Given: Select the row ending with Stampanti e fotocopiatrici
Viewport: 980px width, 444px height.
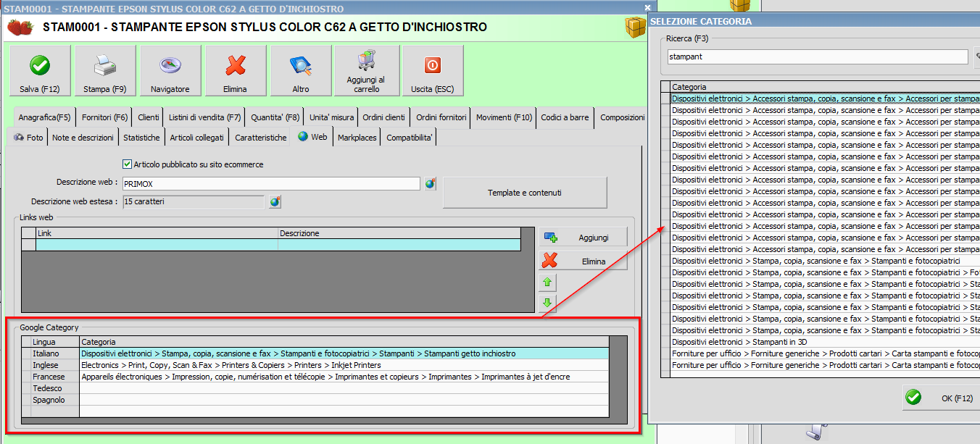Looking at the screenshot, I should coord(825,261).
